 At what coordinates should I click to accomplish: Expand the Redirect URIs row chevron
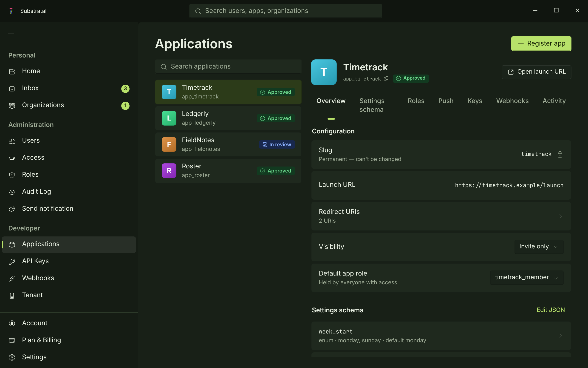tap(560, 216)
